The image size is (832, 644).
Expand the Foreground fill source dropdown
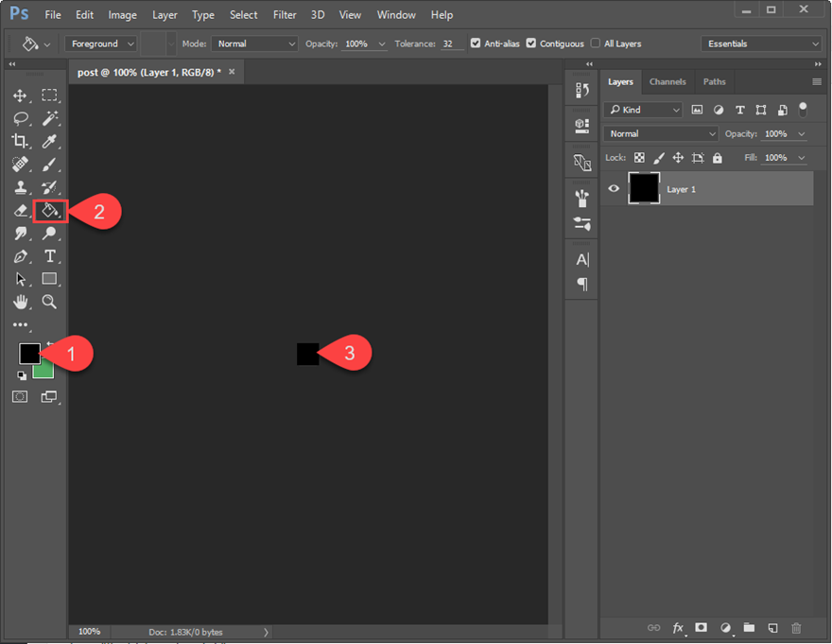(x=100, y=44)
